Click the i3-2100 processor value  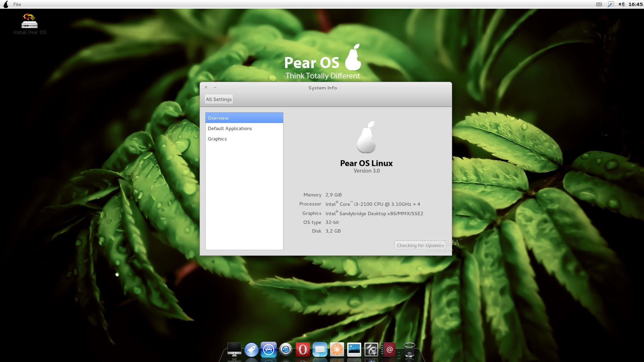(373, 204)
